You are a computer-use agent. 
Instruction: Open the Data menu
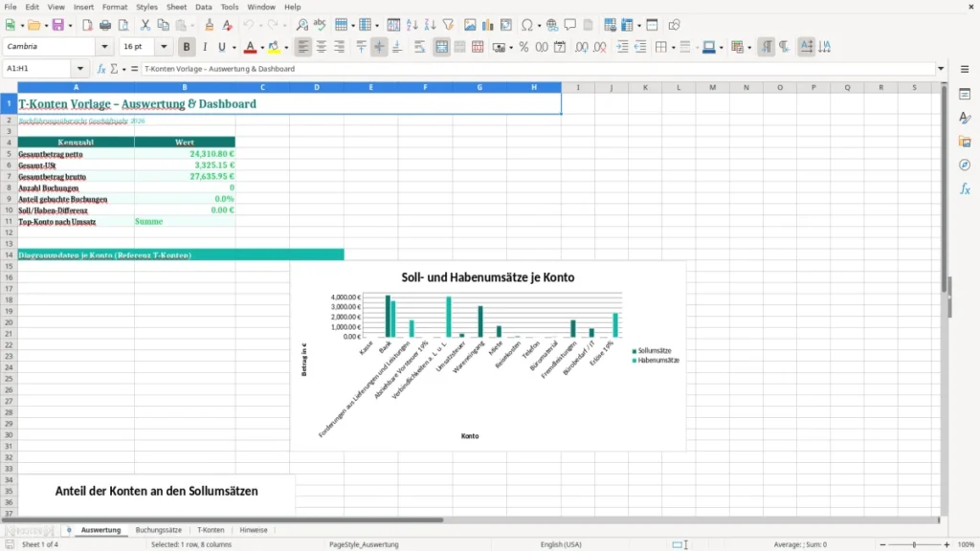click(x=203, y=7)
